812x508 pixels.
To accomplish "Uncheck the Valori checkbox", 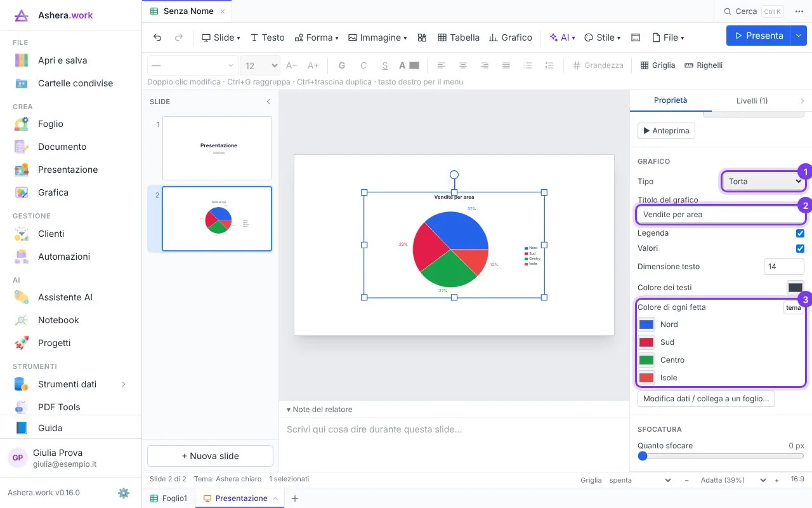I will [800, 248].
